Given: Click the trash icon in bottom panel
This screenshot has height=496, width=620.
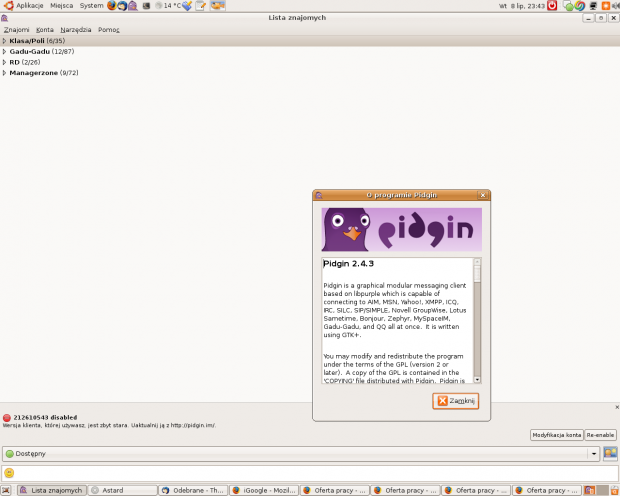Looking at the screenshot, I should click(614, 490).
